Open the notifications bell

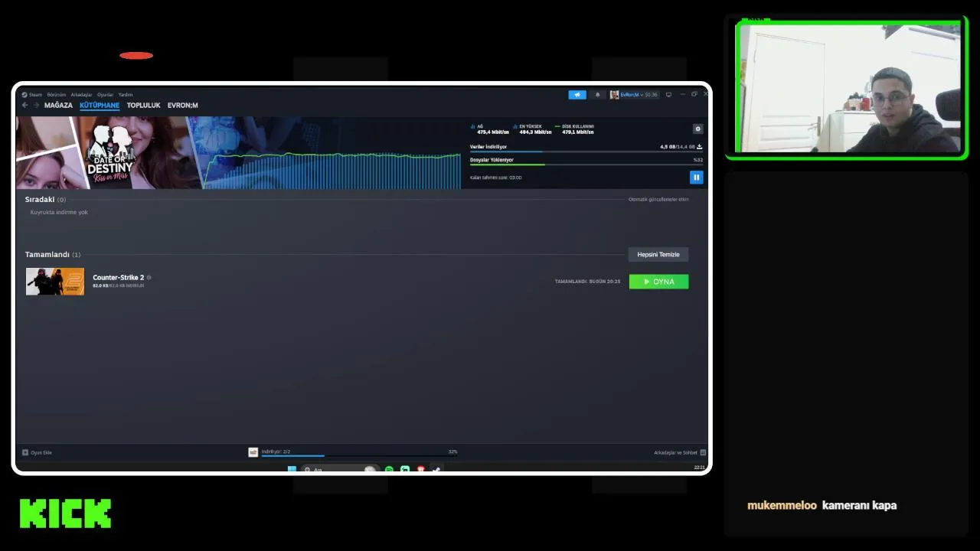598,95
